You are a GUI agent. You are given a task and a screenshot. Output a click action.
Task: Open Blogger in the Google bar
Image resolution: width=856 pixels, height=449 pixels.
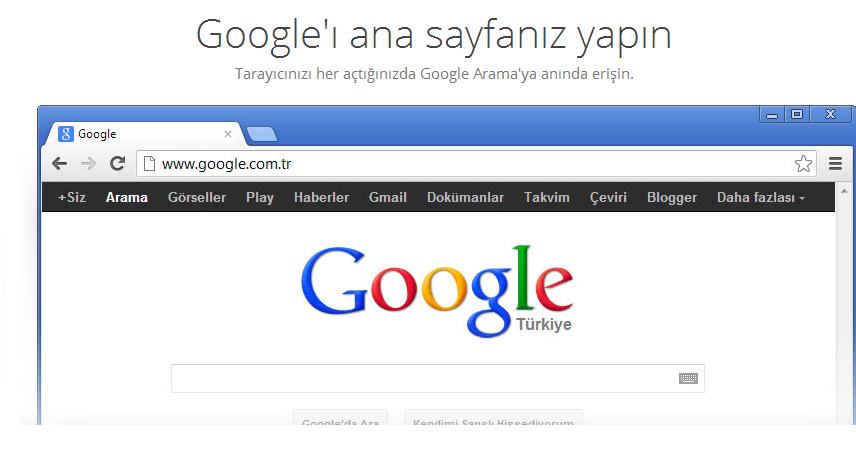(671, 197)
